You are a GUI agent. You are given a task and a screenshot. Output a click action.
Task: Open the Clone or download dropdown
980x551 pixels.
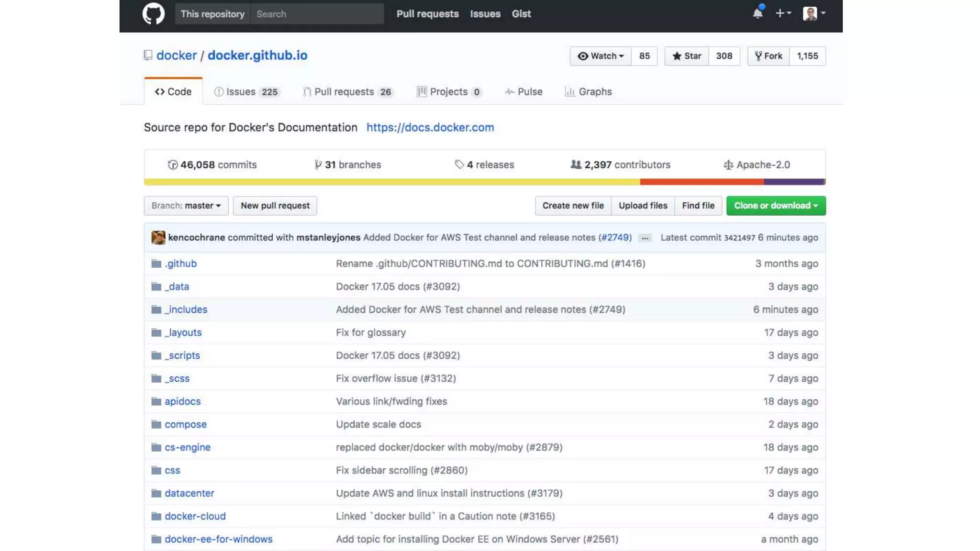click(775, 206)
